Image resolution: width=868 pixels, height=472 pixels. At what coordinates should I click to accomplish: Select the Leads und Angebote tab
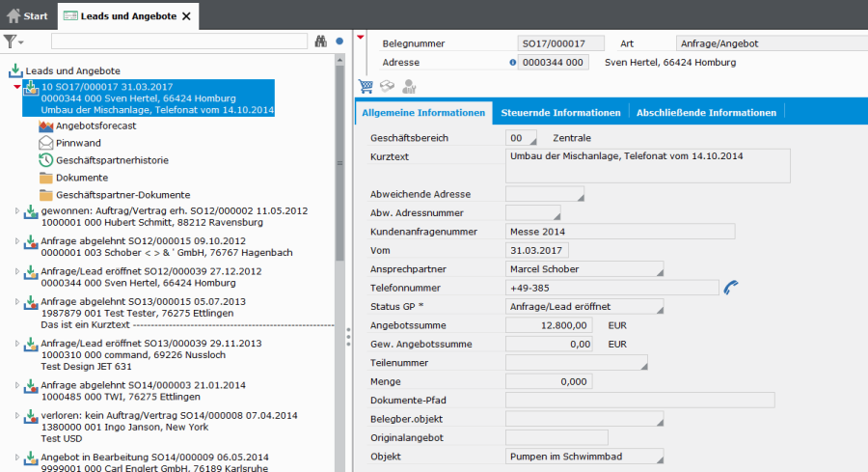[128, 16]
